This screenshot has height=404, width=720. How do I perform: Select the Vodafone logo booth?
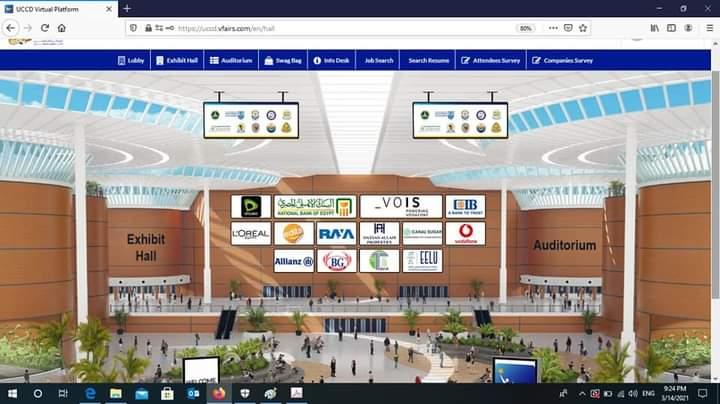[465, 234]
